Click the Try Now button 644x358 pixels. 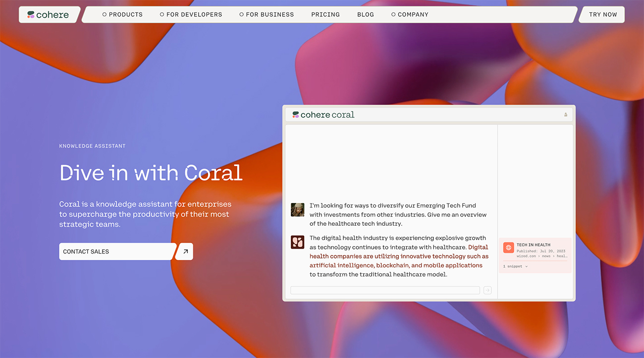tap(602, 15)
